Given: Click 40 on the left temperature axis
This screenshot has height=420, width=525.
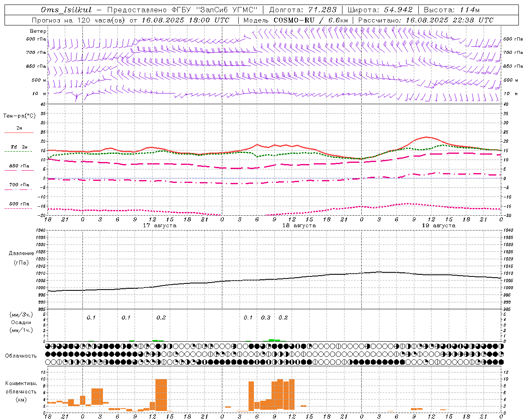Looking at the screenshot, I should tap(43, 104).
